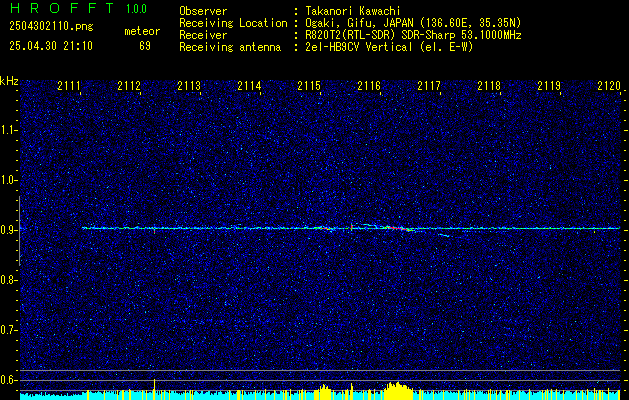The image size is (629, 400).
Task: Click the 2el-HB9CV Vertical antenna text
Action: tap(389, 47)
